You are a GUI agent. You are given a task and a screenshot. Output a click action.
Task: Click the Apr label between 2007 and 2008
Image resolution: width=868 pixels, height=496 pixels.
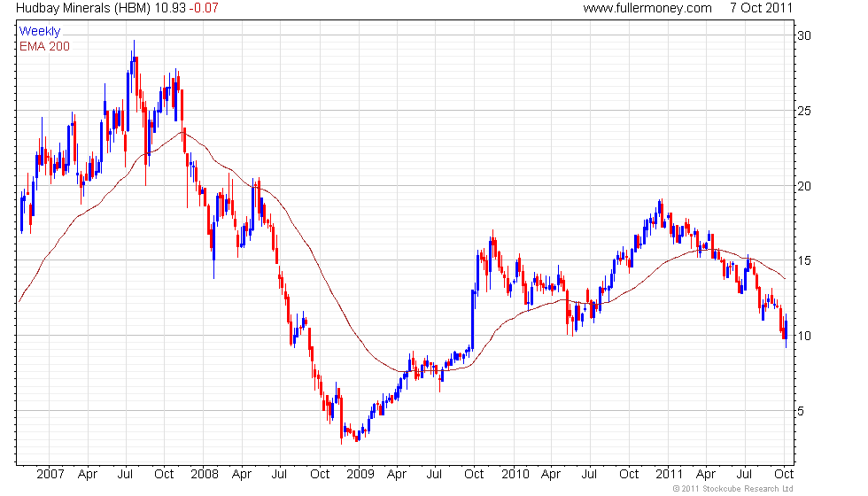88,475
